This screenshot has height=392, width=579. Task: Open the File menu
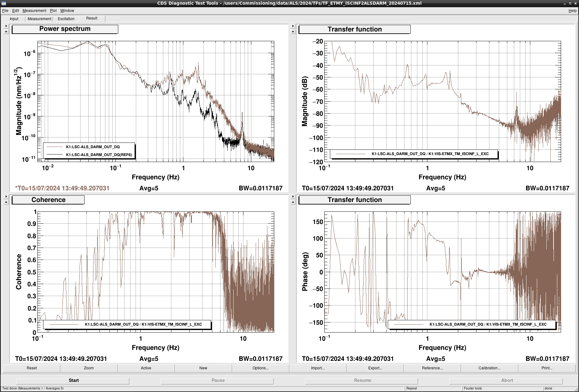(x=5, y=11)
